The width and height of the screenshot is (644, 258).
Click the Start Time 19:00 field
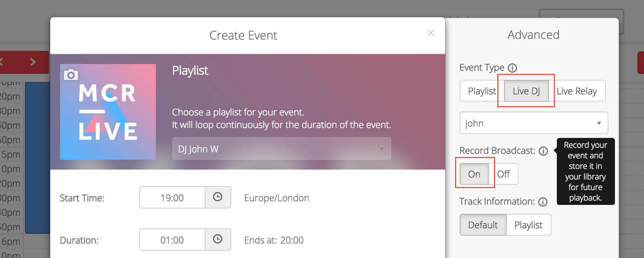(172, 197)
